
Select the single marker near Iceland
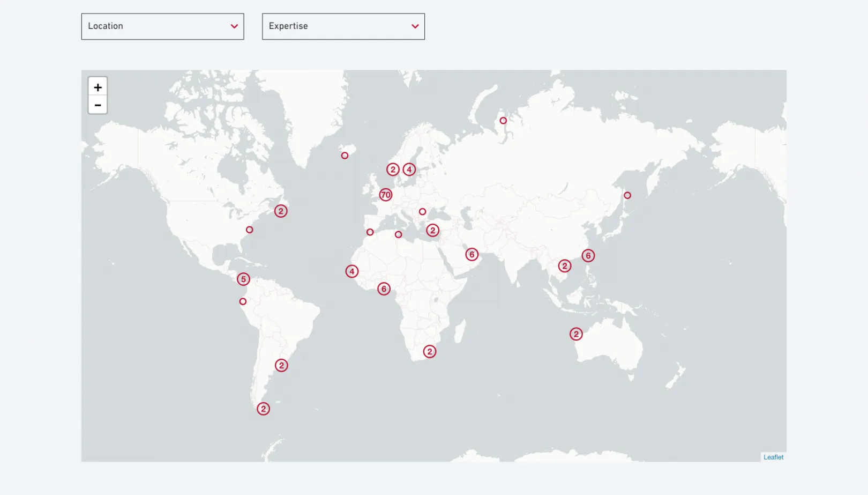345,156
